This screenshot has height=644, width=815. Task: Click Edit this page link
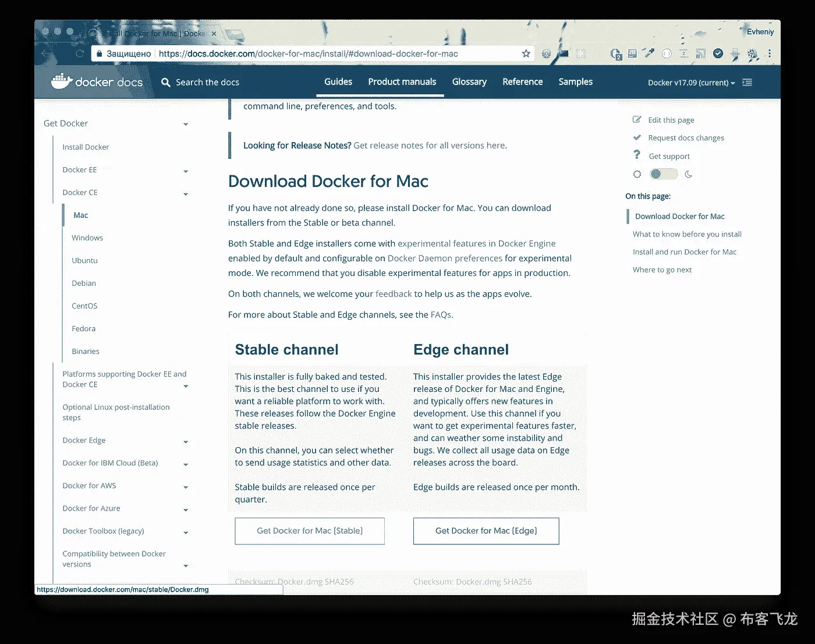671,120
